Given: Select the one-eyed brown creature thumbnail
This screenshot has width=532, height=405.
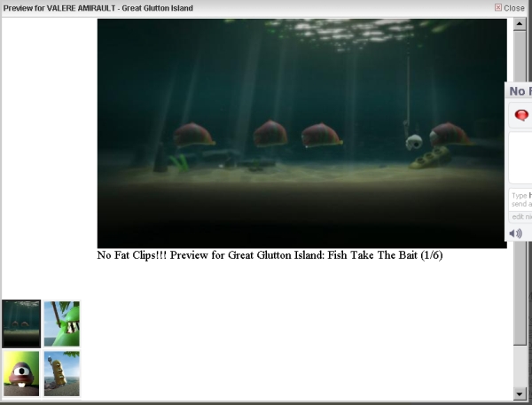Looking at the screenshot, I should (x=21, y=373).
